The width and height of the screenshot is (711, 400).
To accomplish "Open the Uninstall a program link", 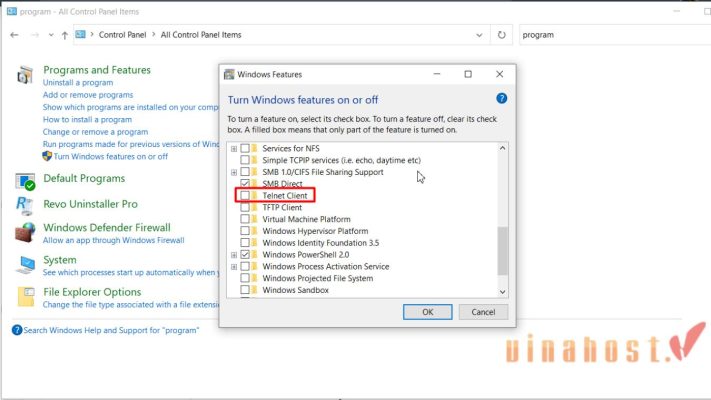I will (x=78, y=83).
